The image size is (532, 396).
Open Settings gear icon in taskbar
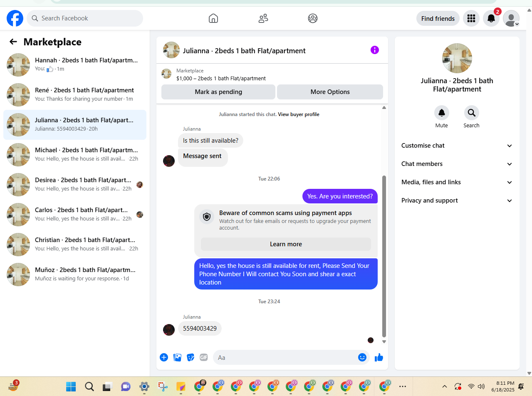click(x=144, y=386)
